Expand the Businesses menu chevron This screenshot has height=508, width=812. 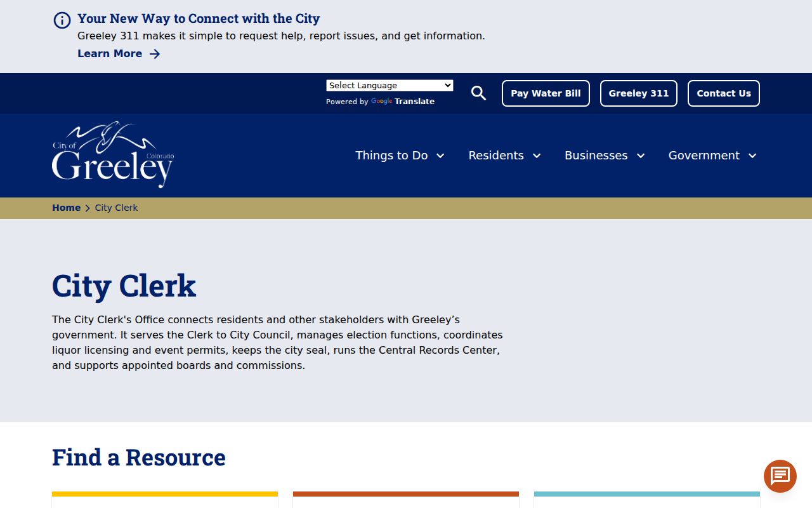click(x=641, y=156)
